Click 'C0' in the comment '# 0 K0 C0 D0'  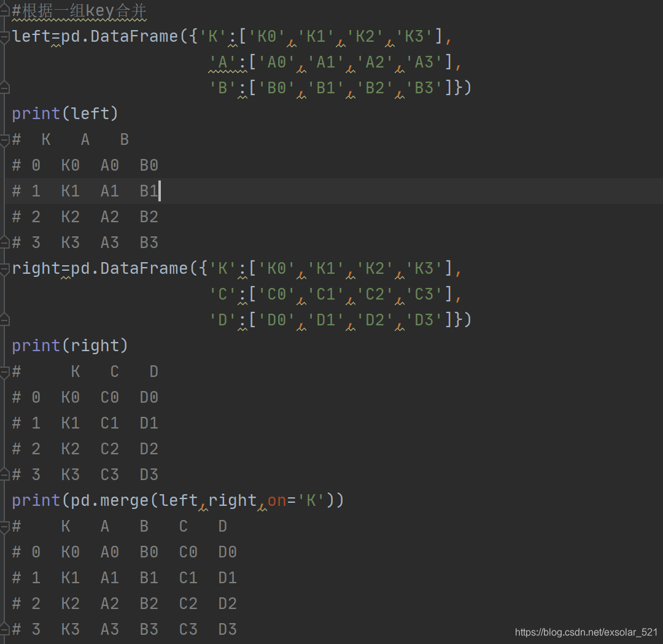click(x=109, y=397)
